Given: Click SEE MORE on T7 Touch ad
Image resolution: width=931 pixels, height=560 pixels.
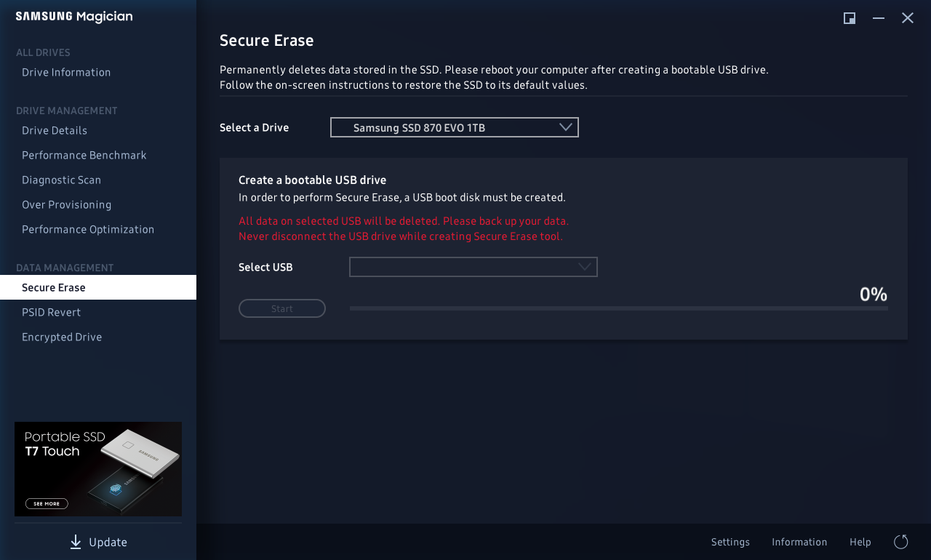Looking at the screenshot, I should coord(47,503).
